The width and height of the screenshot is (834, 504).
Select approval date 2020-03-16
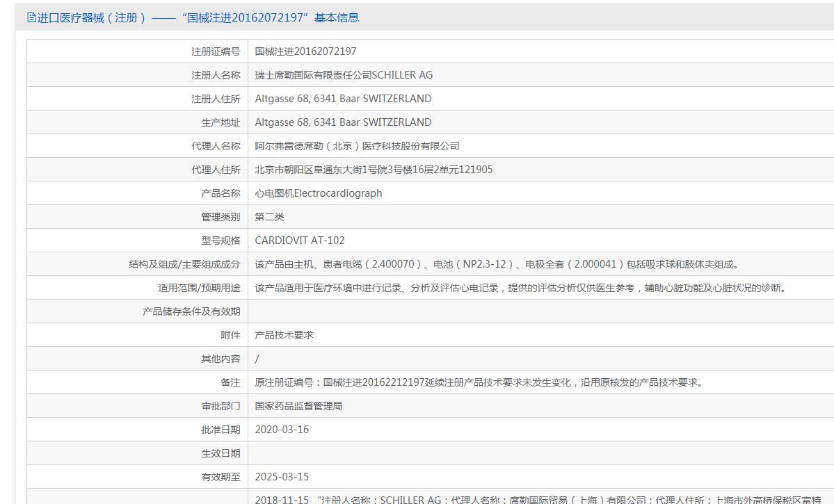(282, 430)
